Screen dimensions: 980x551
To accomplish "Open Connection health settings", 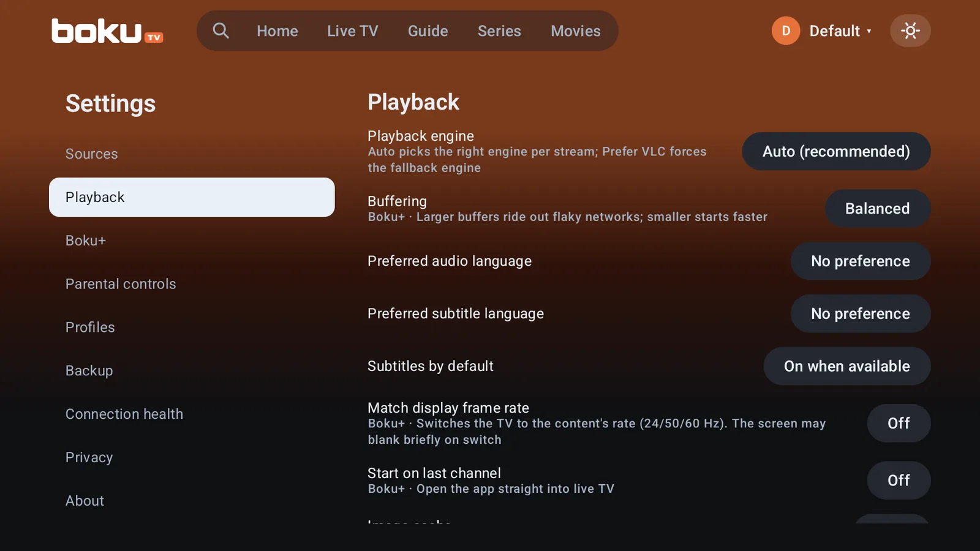I will [x=192, y=414].
